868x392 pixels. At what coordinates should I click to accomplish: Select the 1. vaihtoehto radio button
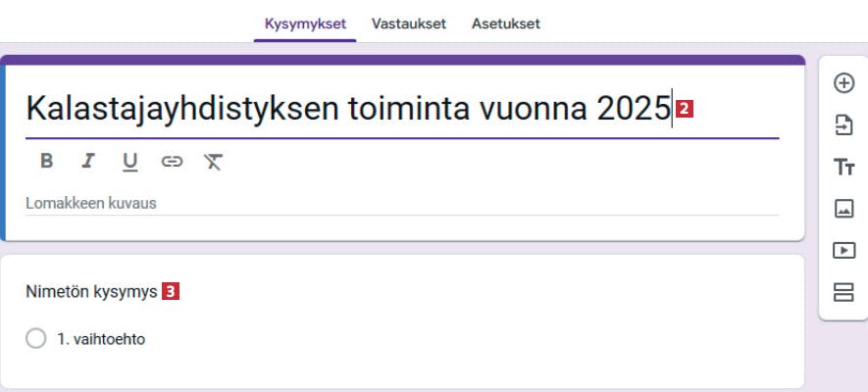tap(36, 339)
